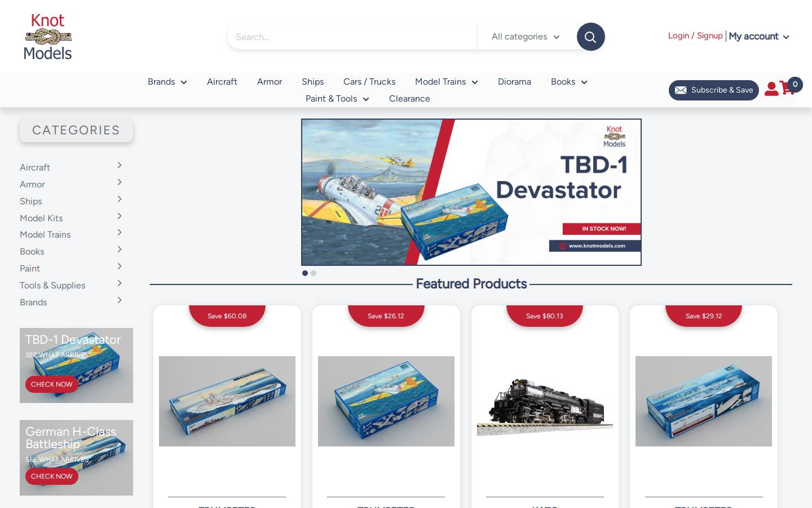Click the Knot Models logo
The image size is (812, 508).
click(48, 37)
